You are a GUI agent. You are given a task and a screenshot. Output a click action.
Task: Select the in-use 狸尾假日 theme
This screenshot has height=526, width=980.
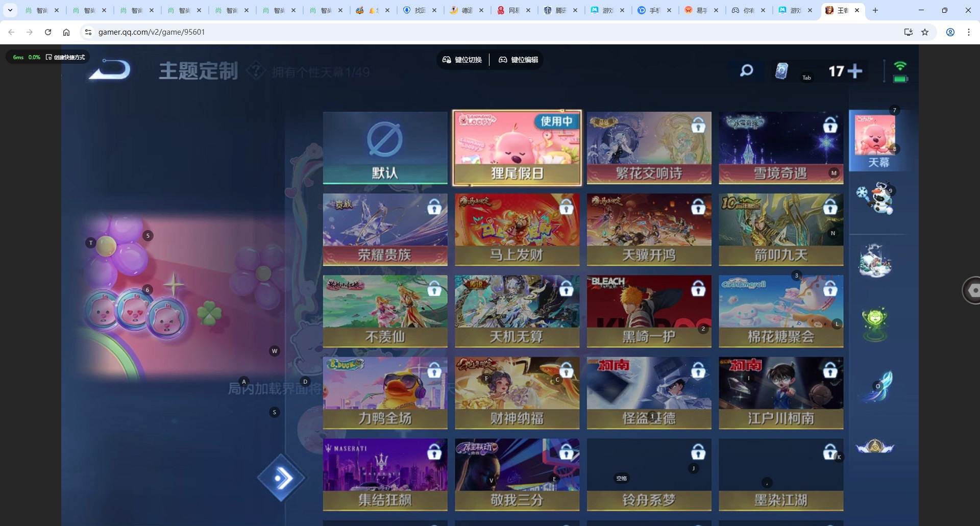[x=517, y=148]
